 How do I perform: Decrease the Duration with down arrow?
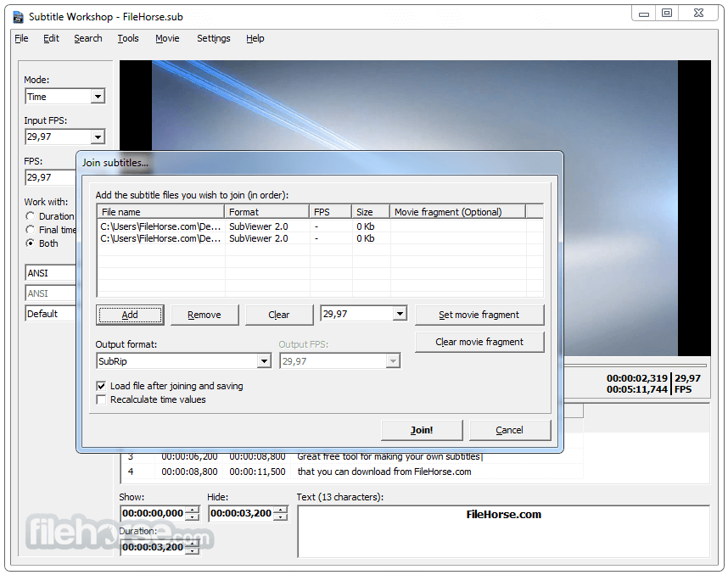[x=192, y=551]
